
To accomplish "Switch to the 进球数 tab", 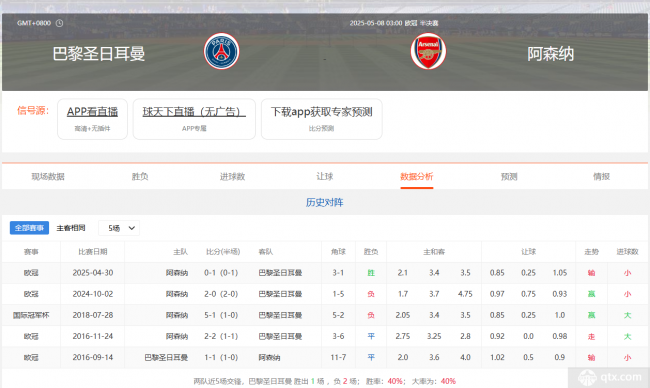I will tap(233, 177).
